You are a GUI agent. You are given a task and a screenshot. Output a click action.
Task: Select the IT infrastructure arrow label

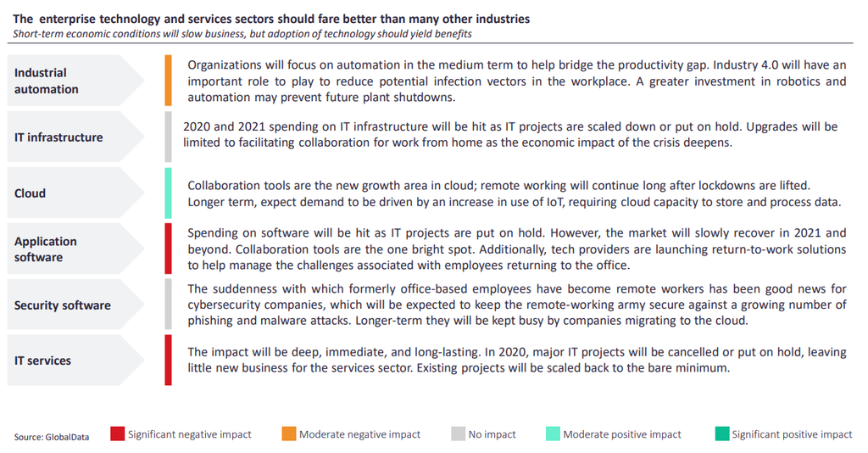point(75,137)
